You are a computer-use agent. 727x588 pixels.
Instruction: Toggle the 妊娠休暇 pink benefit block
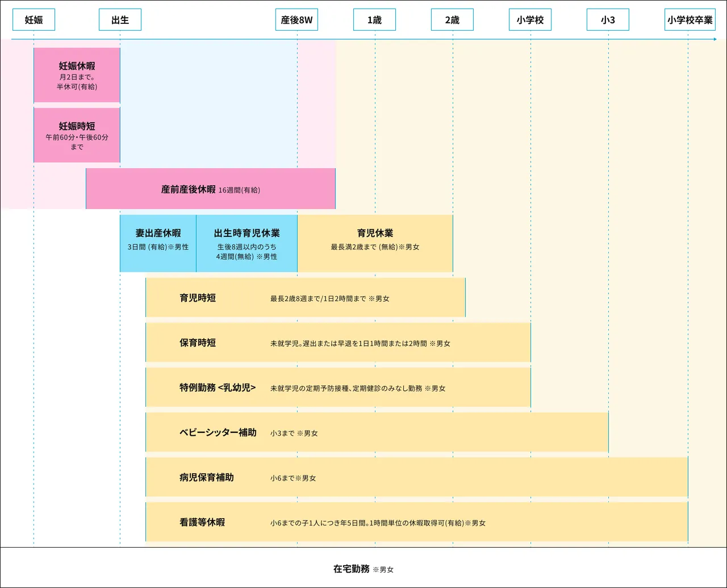(77, 74)
